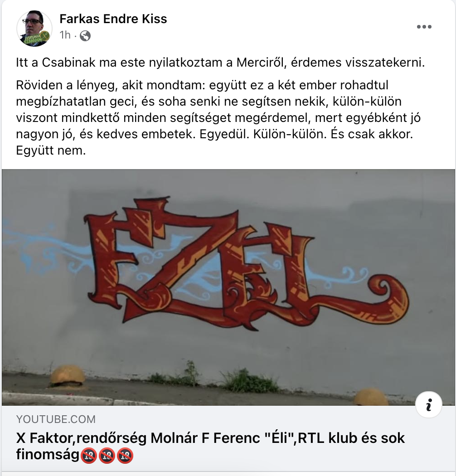Open the three-dot post options menu

[424, 27]
